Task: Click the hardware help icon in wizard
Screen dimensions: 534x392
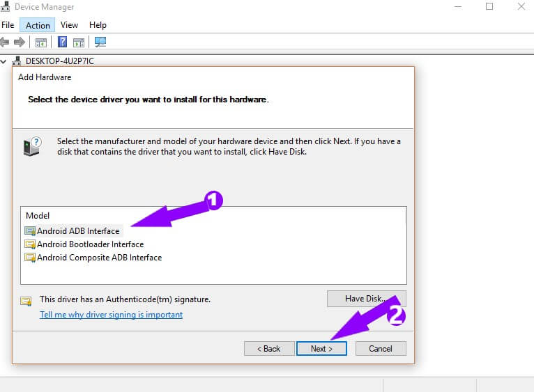Action: tap(32, 146)
